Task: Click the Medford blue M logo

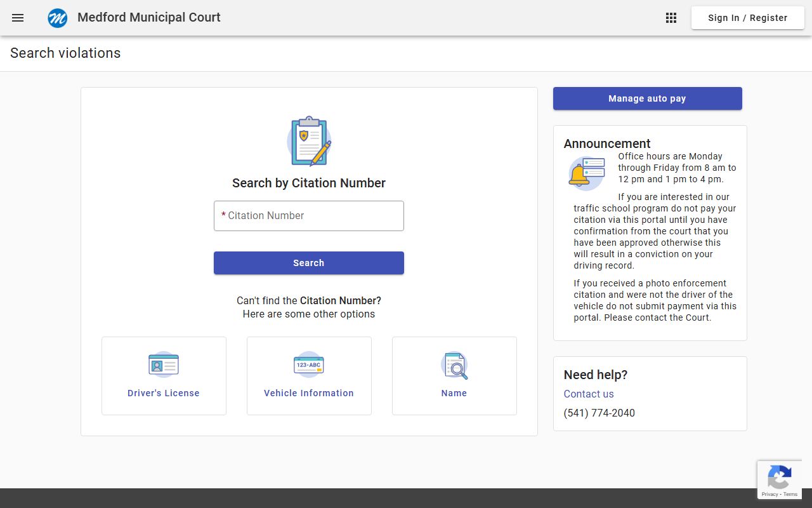Action: tap(58, 18)
